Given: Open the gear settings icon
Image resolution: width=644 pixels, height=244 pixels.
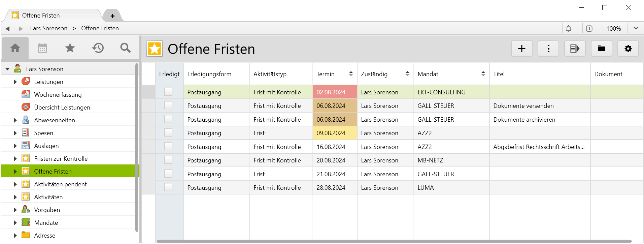Looking at the screenshot, I should click(x=628, y=49).
